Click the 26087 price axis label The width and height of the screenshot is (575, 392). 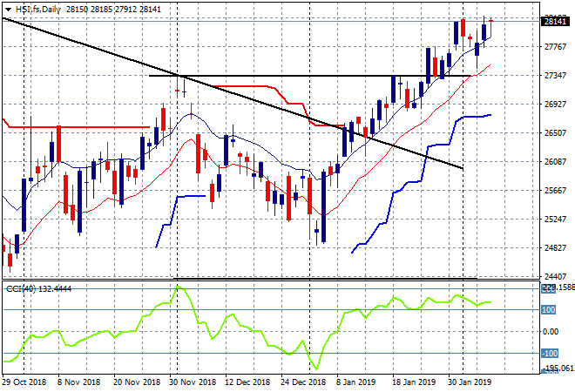pyautogui.click(x=555, y=161)
